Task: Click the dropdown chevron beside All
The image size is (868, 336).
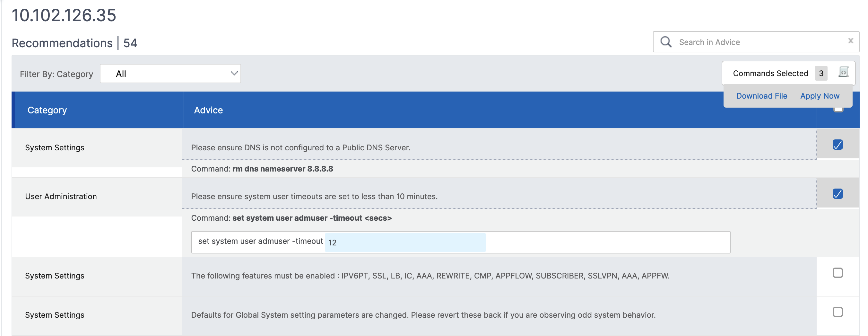Action: coord(234,74)
